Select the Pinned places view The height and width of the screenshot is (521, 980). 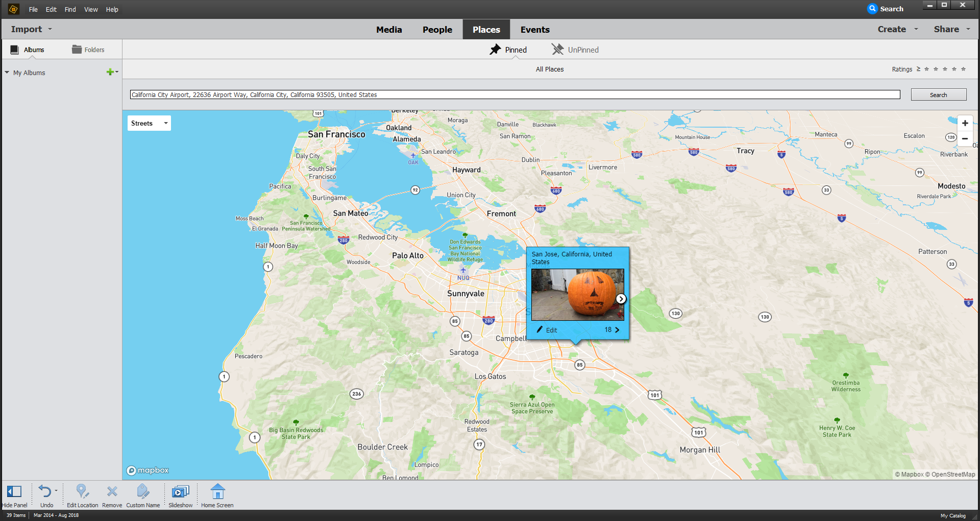pyautogui.click(x=508, y=50)
